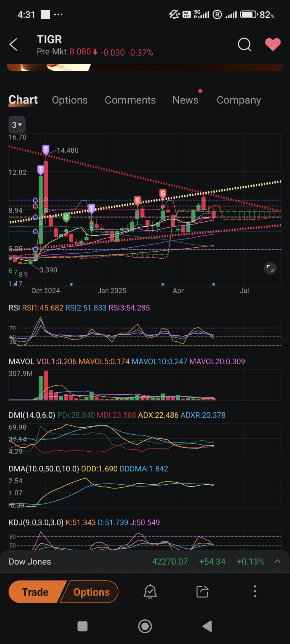Viewport: 290px width, 644px height.
Task: Tap the PDI:28.840 value
Action: click(x=76, y=415)
